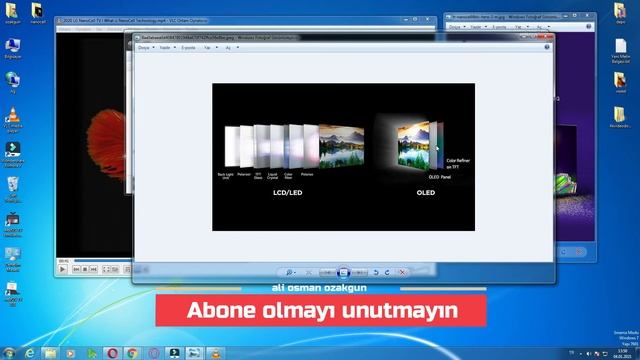Switch to VLC taskbar button
Screen dimensions: 640x360
[216, 353]
